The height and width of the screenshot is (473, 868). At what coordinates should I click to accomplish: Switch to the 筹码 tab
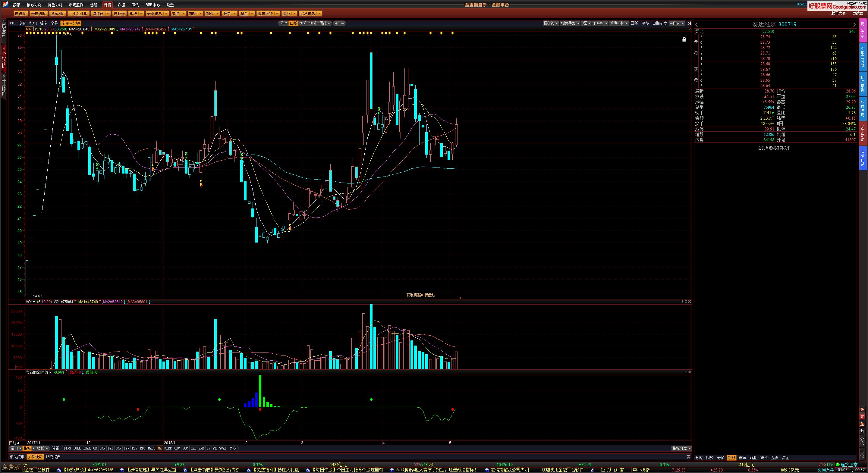[x=742, y=458]
